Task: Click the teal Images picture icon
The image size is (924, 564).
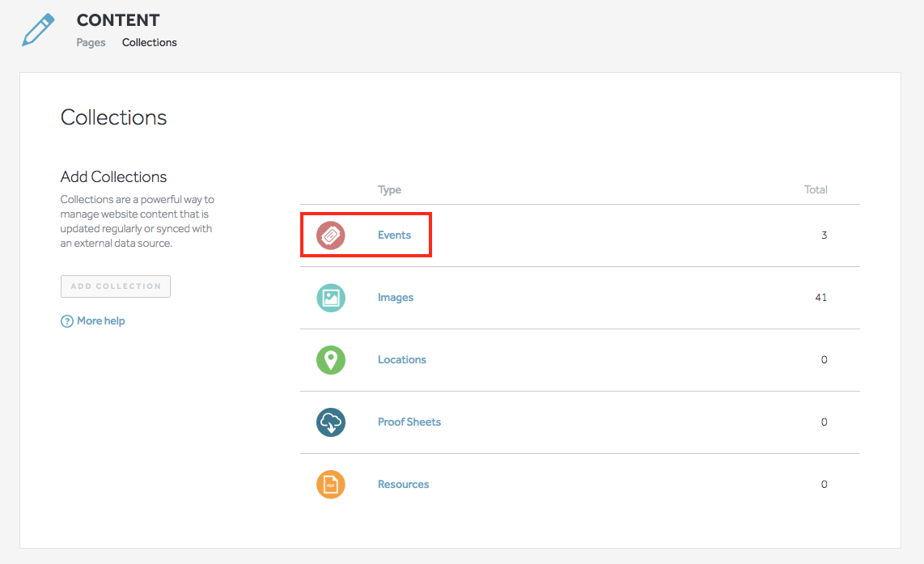Action: [331, 298]
